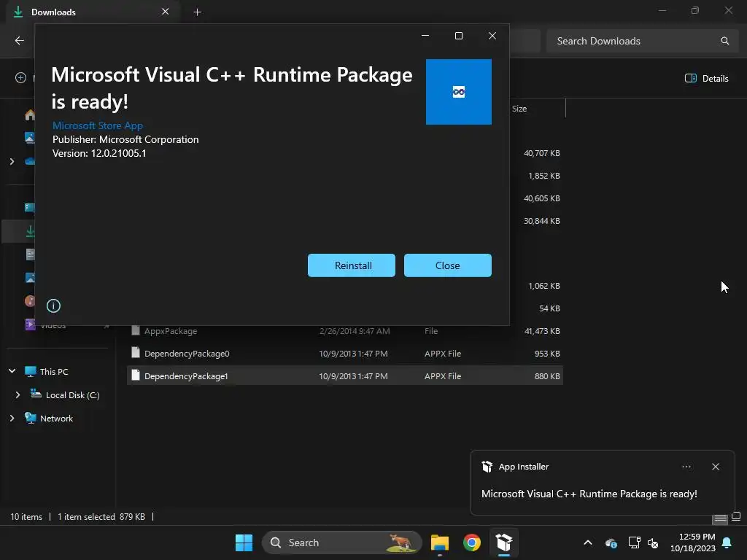Click the info icon in the installer dialog
Screen dimensions: 747x560
tap(53, 306)
